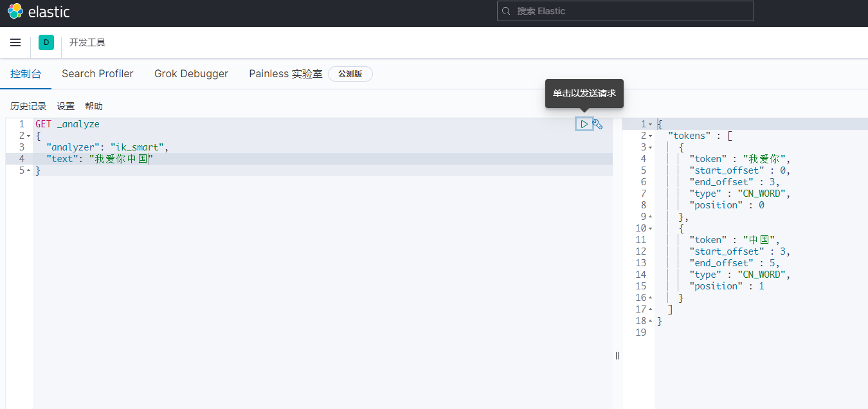Click the "tokens" key in the response

point(689,136)
